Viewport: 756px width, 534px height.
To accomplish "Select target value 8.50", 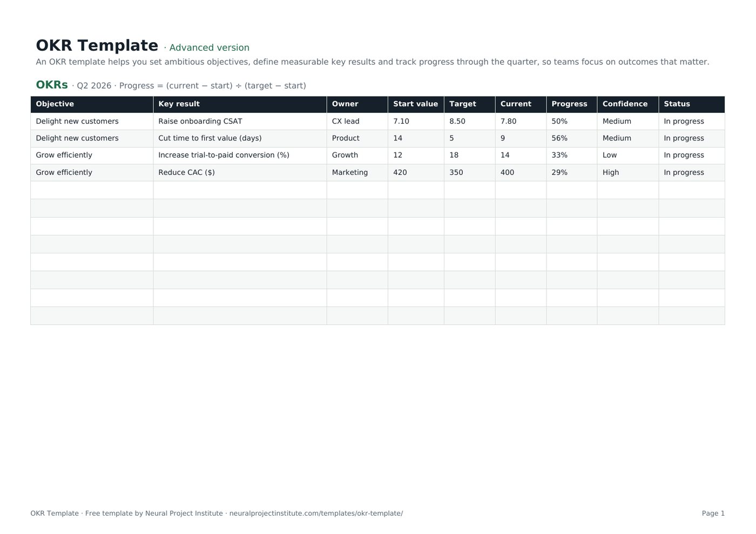I will click(x=469, y=121).
